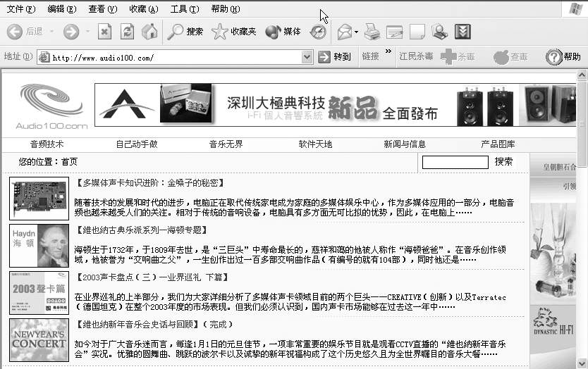This screenshot has width=588, height=369.
Task: Open the Favorites (收藏) menu
Action: click(x=144, y=9)
